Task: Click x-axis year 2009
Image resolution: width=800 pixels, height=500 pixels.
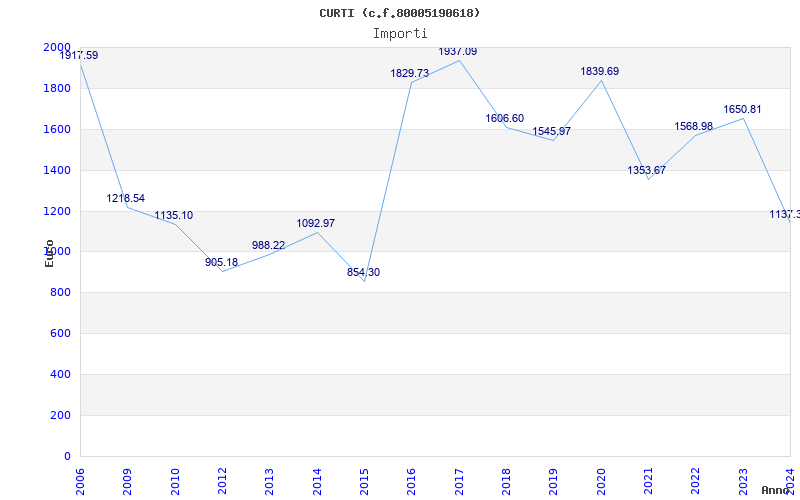Action: (x=127, y=482)
